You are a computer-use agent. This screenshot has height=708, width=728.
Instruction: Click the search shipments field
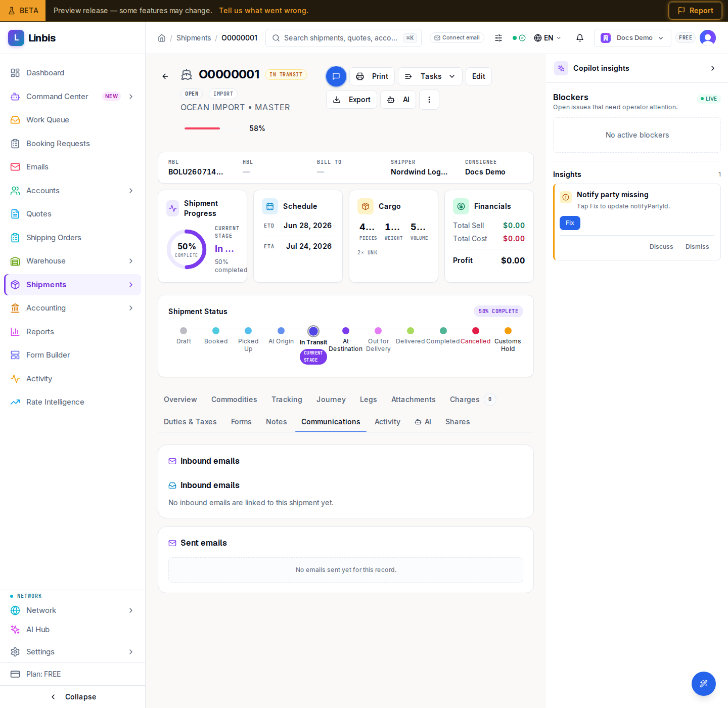tap(344, 38)
